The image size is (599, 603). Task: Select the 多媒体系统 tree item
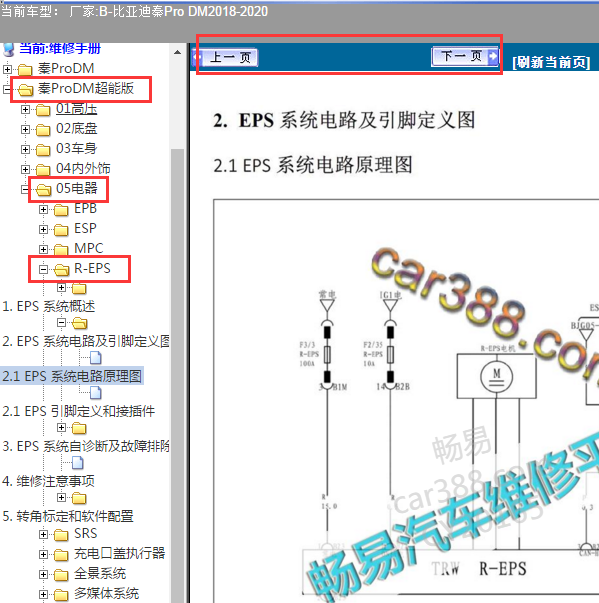(106, 594)
